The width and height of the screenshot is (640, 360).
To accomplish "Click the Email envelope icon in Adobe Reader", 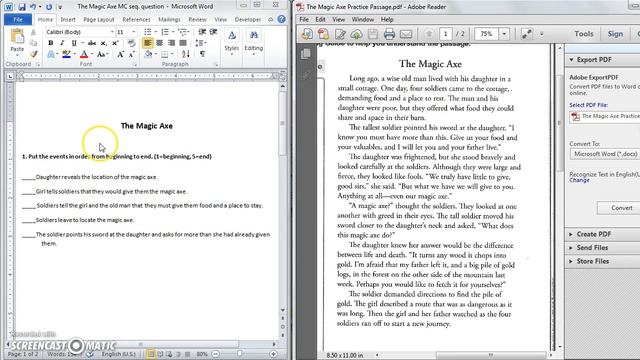I will click(x=406, y=34).
